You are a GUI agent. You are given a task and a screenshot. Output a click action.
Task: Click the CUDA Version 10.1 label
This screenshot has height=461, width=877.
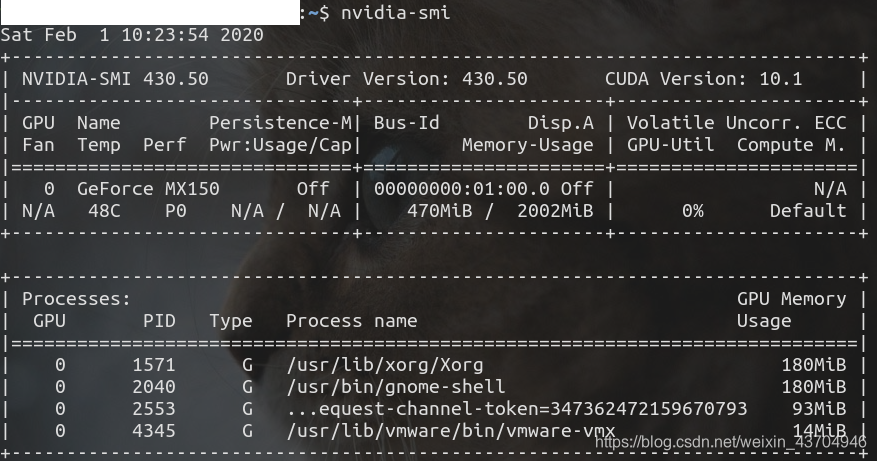tap(704, 79)
